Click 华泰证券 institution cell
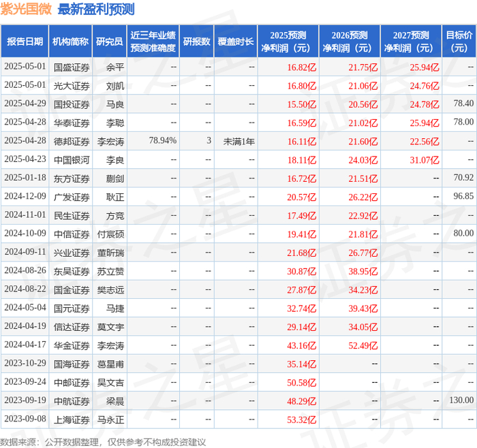 [72, 123]
